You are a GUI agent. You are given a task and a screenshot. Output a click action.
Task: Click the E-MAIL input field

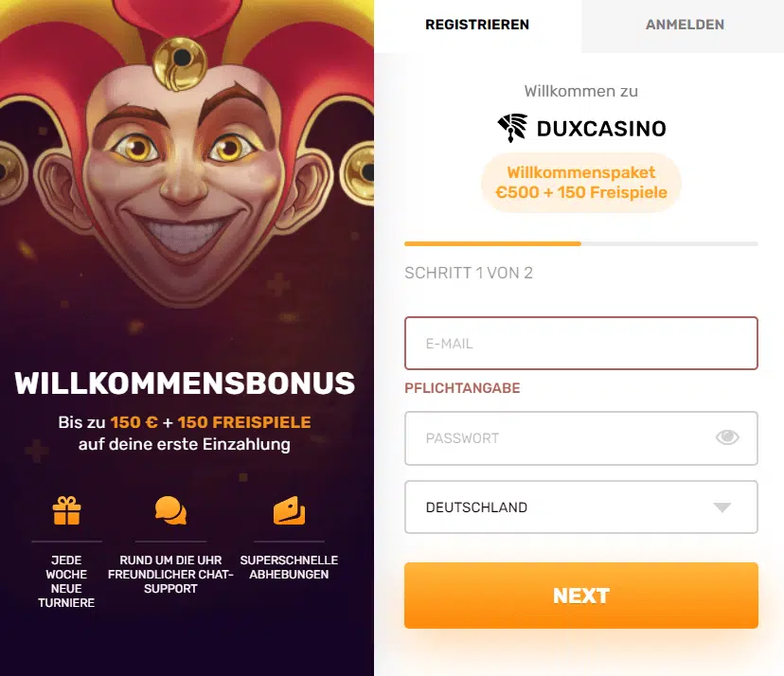580,344
